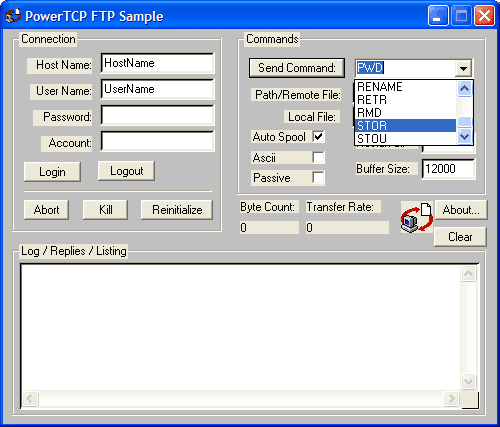Enable the Passive checkbox
The image size is (500, 427).
[318, 178]
